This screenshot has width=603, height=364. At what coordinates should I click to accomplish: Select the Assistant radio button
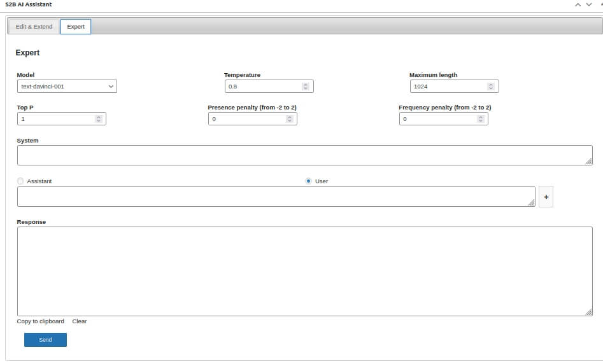(20, 181)
